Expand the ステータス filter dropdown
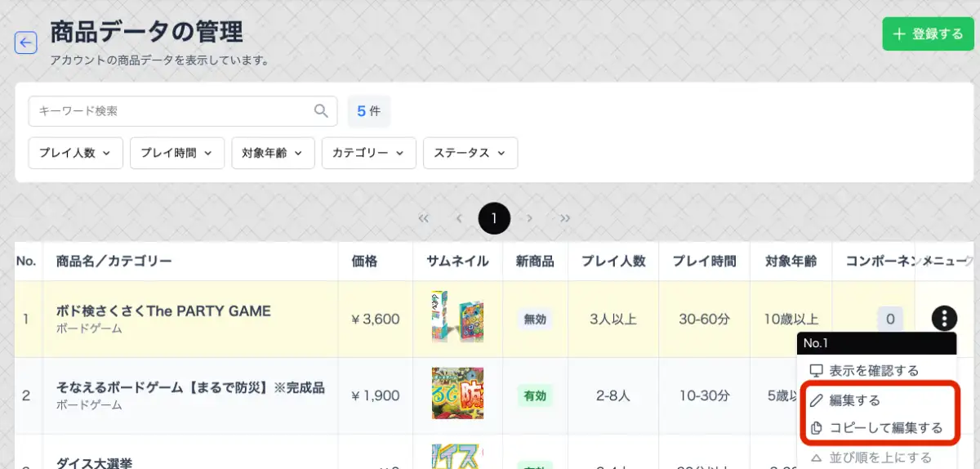980x469 pixels. pos(470,153)
